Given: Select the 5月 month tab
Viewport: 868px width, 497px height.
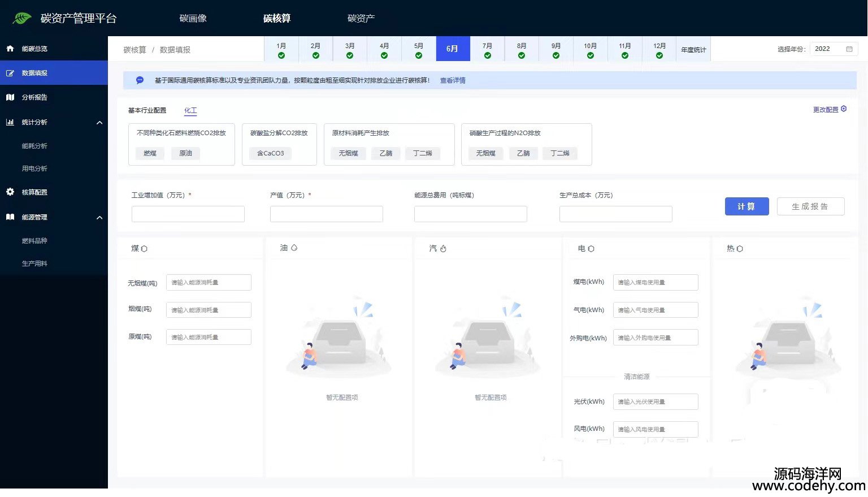Looking at the screenshot, I should coord(419,49).
